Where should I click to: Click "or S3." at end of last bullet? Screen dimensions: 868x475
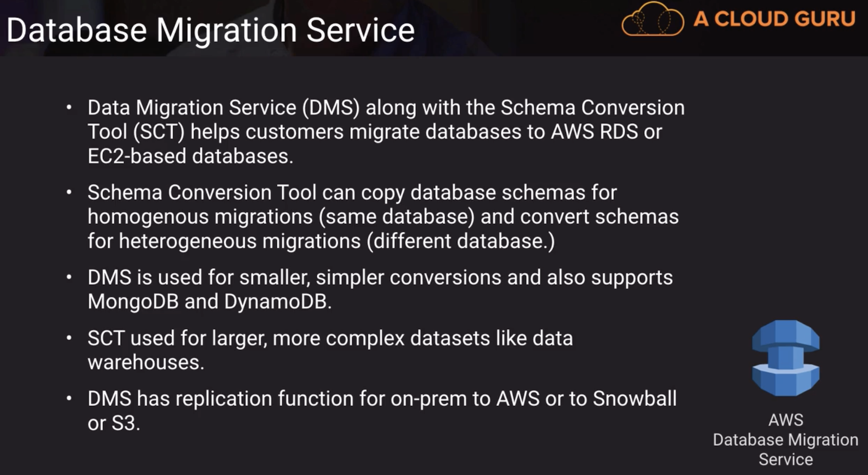(x=114, y=423)
